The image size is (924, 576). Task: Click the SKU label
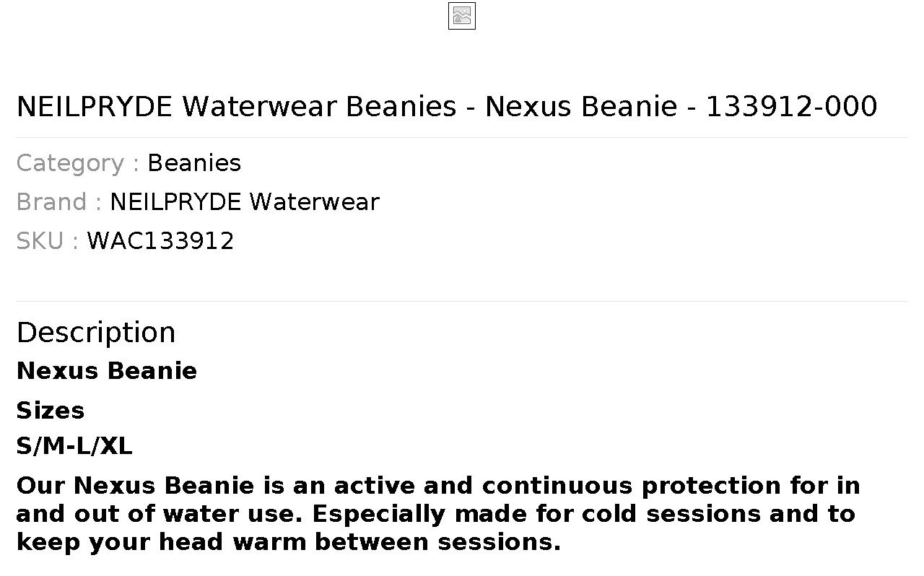tap(48, 241)
